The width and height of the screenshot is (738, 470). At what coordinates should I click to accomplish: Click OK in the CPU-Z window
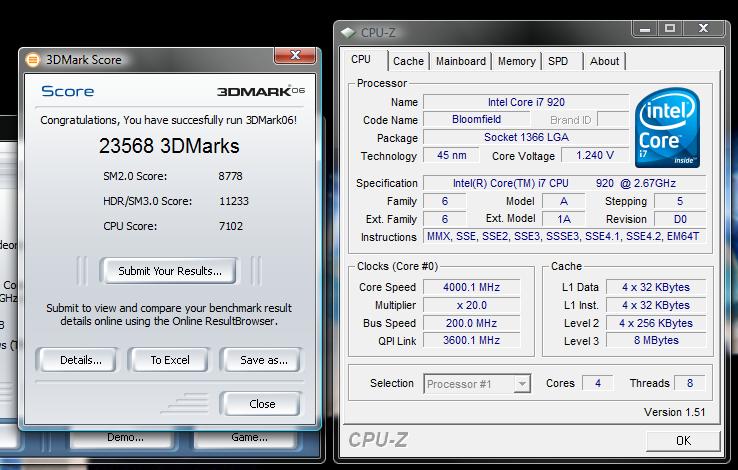click(683, 441)
